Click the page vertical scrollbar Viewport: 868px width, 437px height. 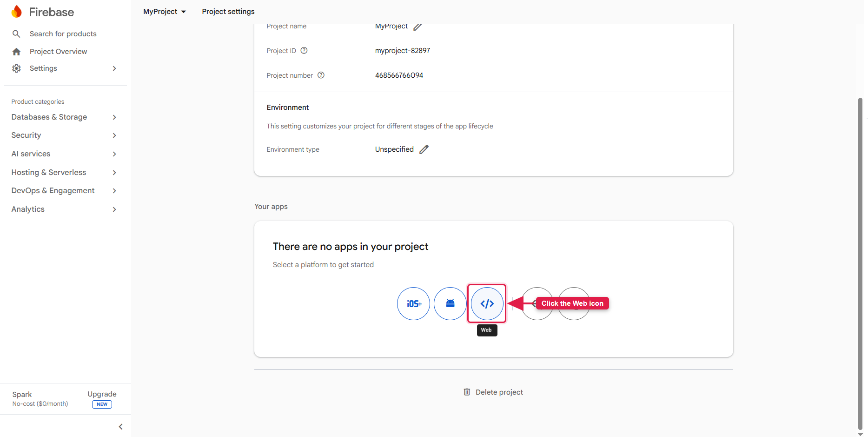(x=860, y=264)
